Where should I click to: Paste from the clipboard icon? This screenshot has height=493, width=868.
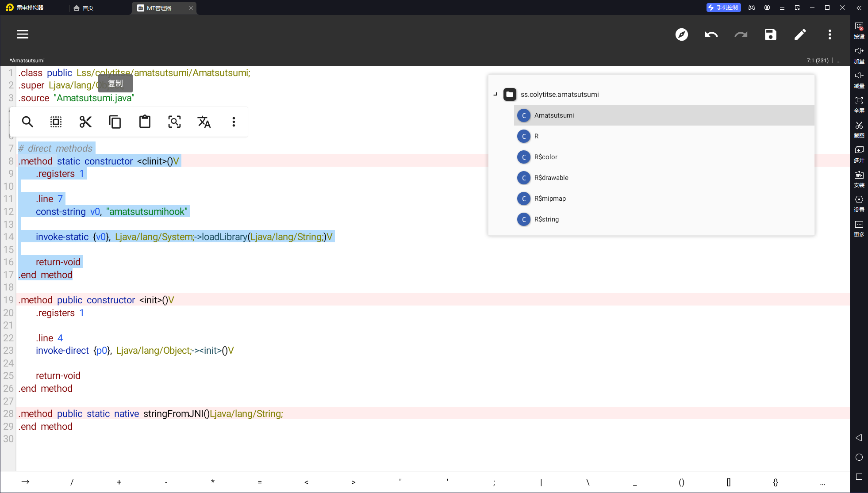click(145, 122)
